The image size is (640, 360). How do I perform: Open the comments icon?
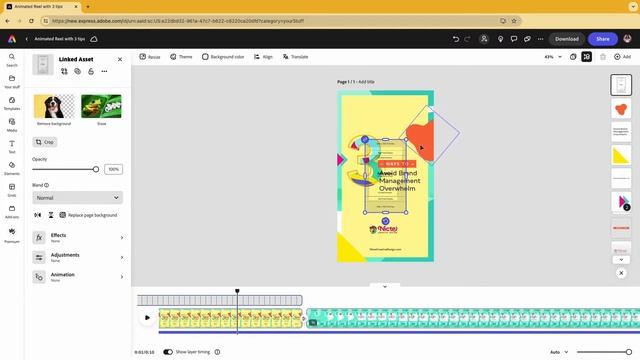tap(514, 39)
